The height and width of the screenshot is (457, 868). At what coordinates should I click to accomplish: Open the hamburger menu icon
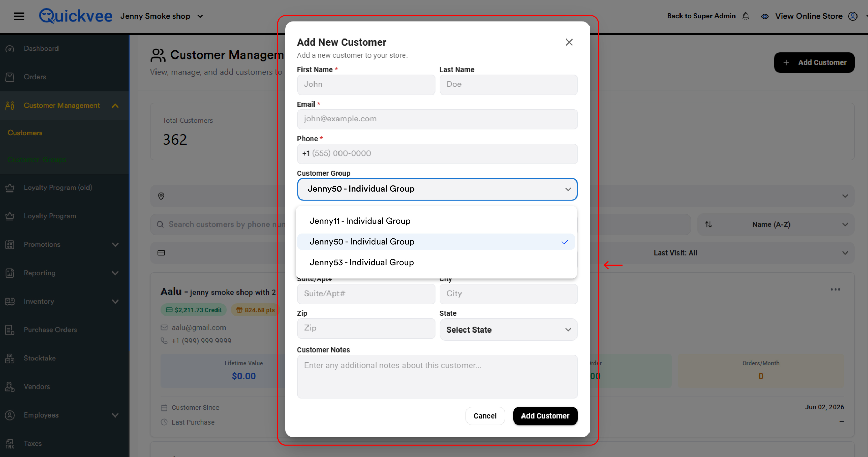(x=19, y=16)
